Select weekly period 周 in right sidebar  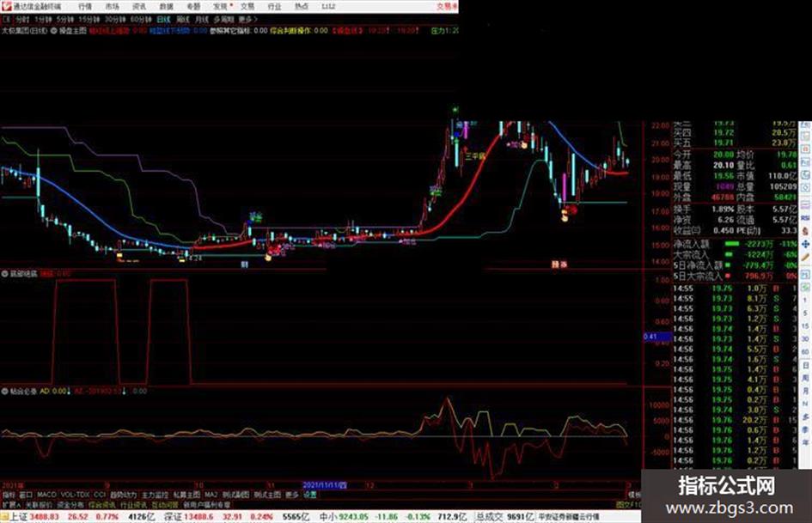pos(805,379)
